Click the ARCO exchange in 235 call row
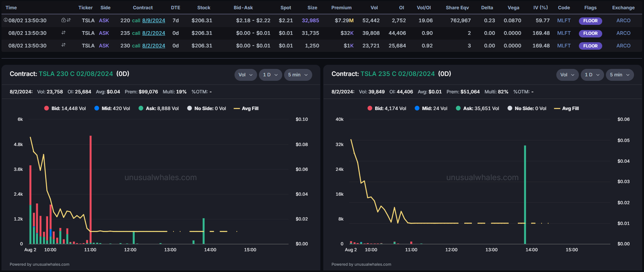Viewport: 644px width, 272px height. click(623, 33)
